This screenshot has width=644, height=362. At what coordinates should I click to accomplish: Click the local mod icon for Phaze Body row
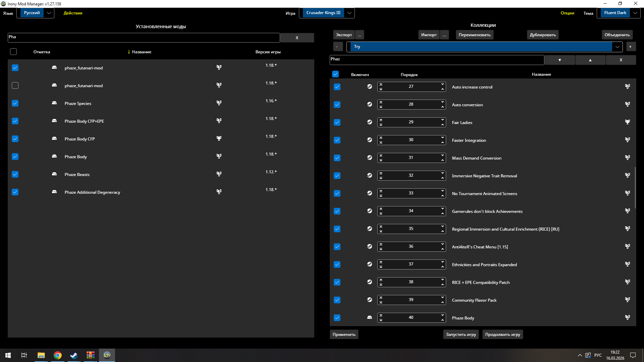[x=54, y=156]
